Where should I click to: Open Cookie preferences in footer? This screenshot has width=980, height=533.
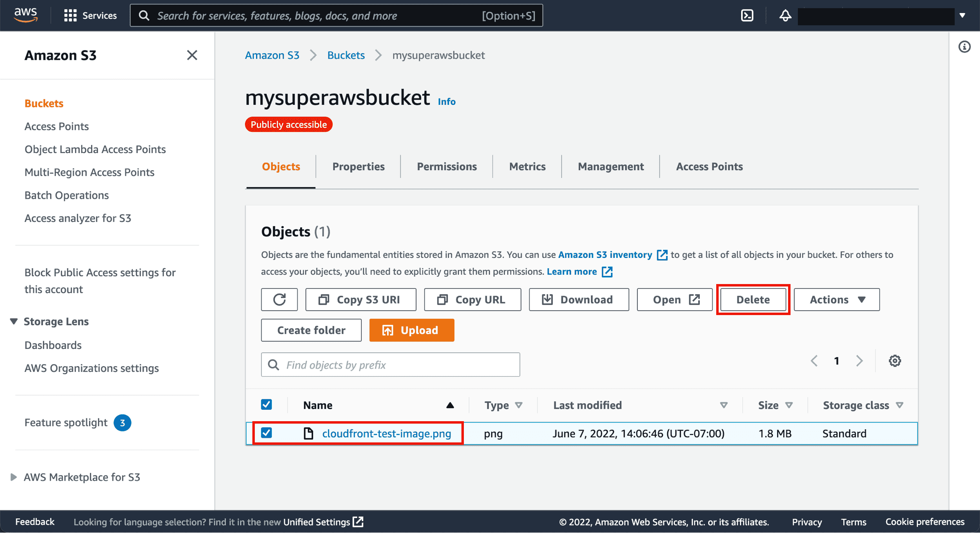point(925,522)
